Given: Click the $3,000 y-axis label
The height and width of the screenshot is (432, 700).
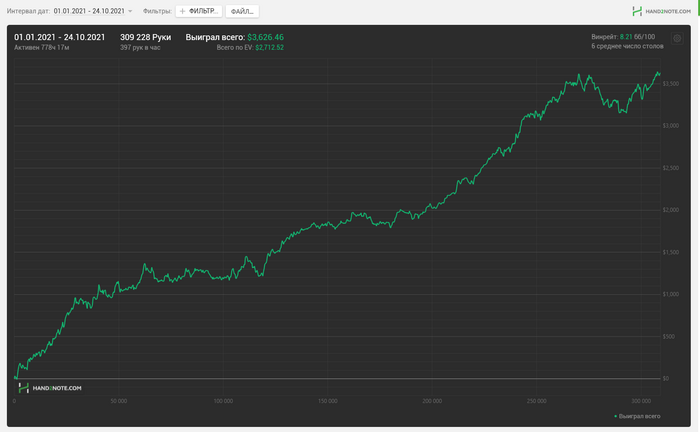Looking at the screenshot, I should click(x=671, y=126).
